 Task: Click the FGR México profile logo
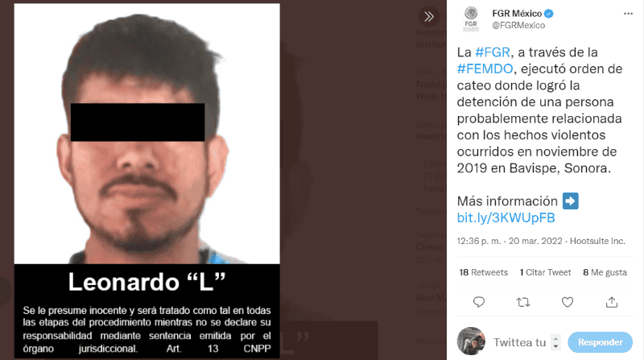tap(471, 19)
